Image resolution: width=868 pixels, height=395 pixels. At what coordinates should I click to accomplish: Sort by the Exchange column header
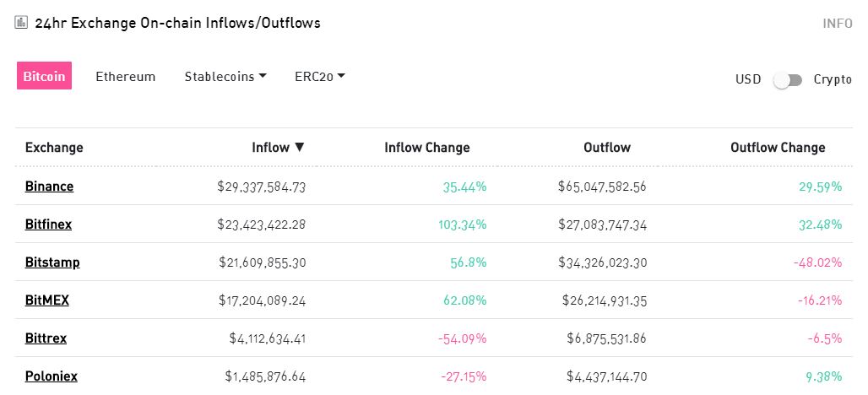(54, 148)
